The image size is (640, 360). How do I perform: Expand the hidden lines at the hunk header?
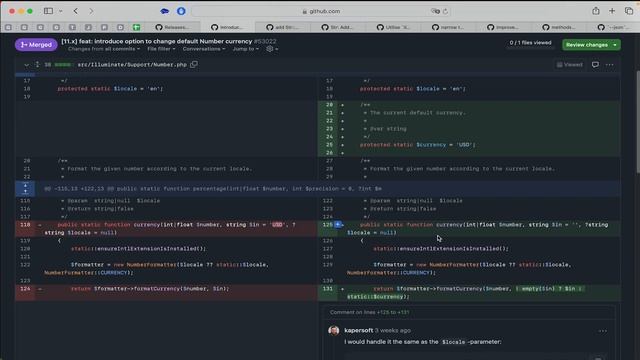point(25,189)
